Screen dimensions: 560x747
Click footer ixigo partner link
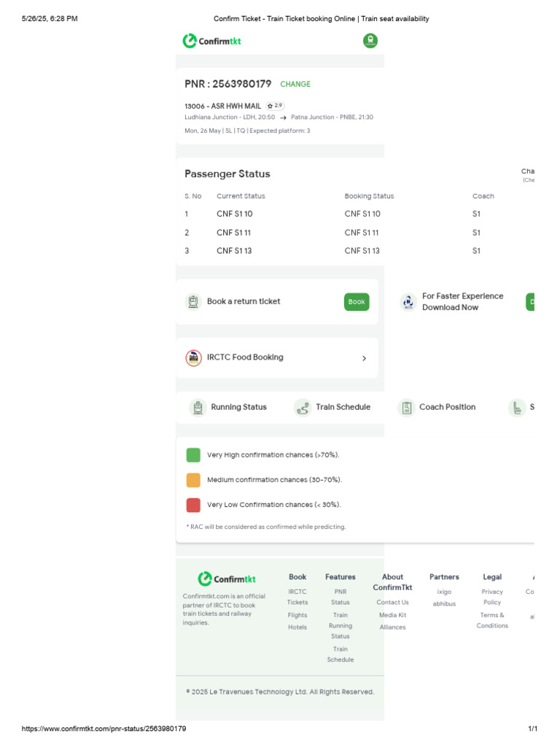444,592
